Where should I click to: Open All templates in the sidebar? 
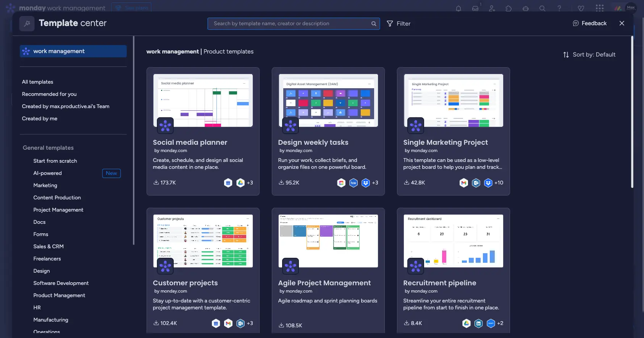[x=37, y=82]
